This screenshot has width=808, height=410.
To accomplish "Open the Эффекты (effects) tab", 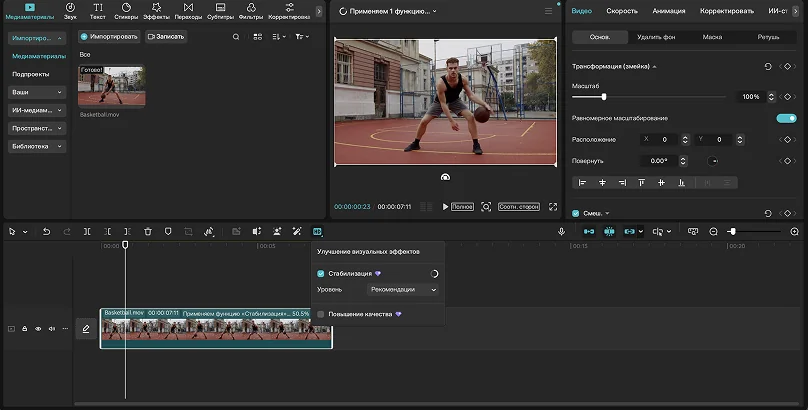I will (157, 11).
